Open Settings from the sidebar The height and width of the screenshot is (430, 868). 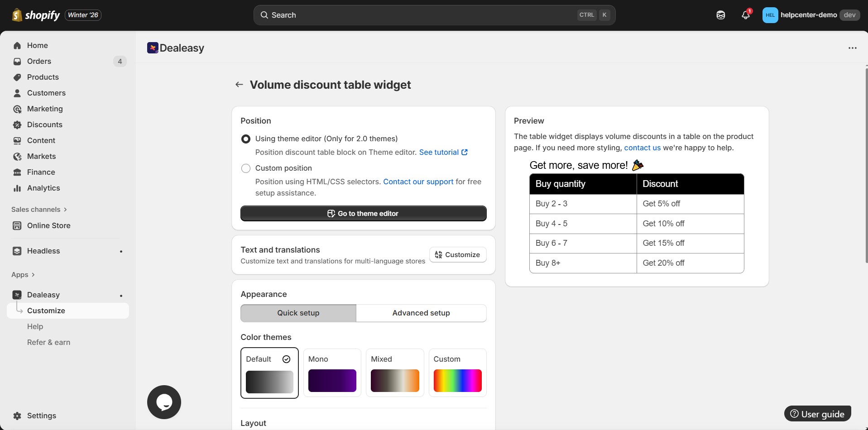41,416
